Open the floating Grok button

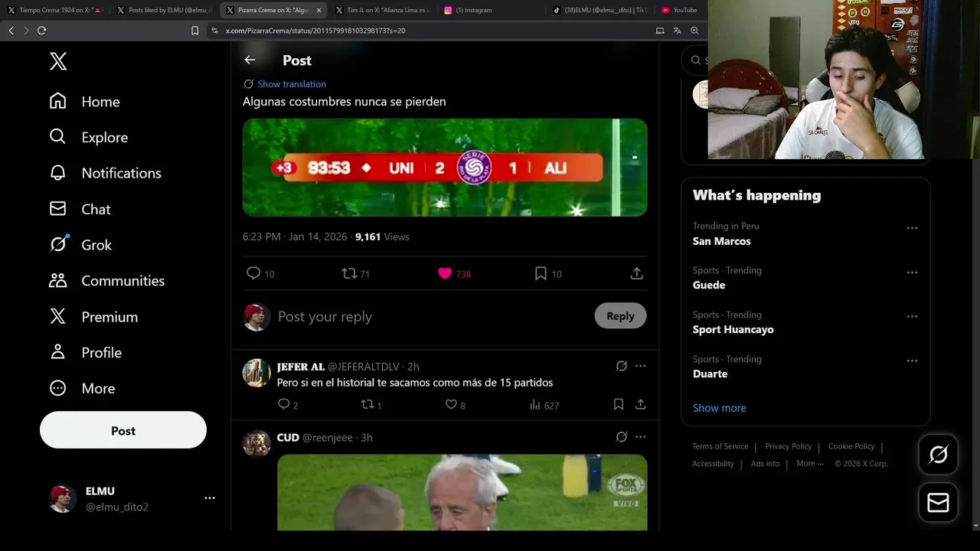[x=938, y=455]
